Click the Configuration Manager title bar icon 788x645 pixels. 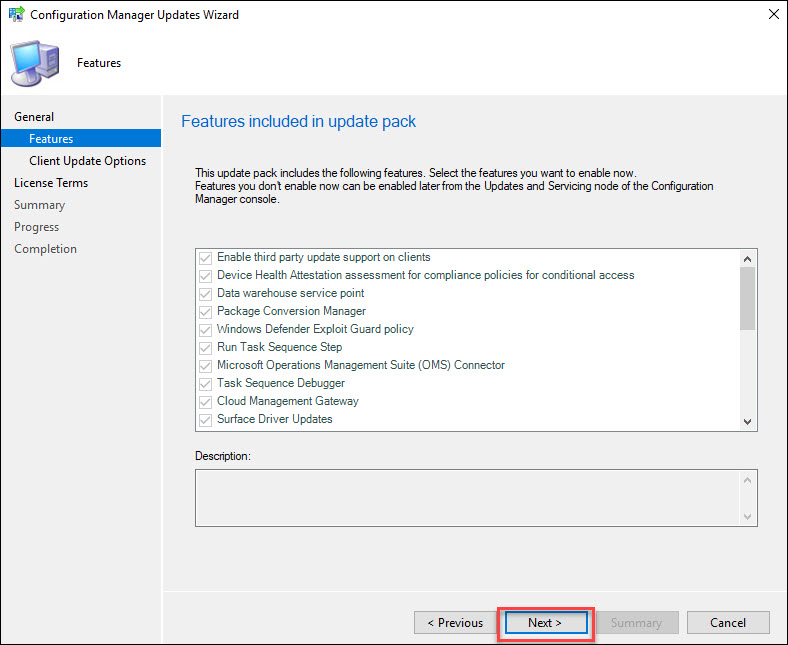point(16,14)
